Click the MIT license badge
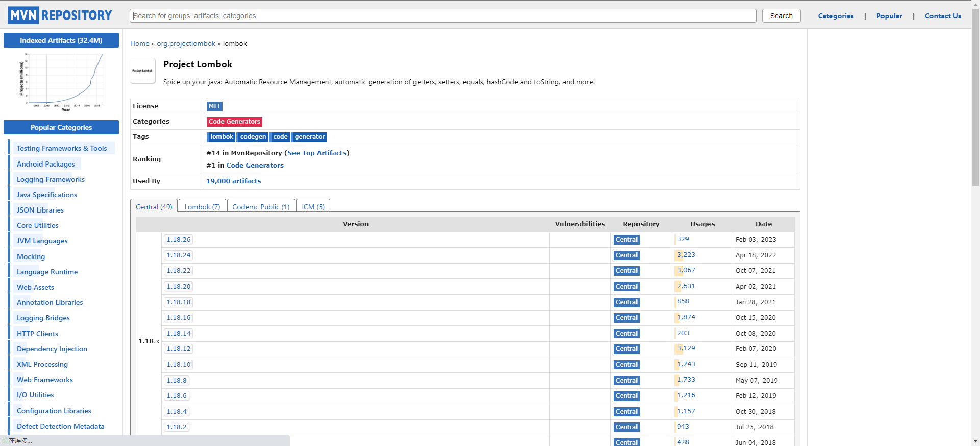Image resolution: width=980 pixels, height=446 pixels. coord(214,106)
